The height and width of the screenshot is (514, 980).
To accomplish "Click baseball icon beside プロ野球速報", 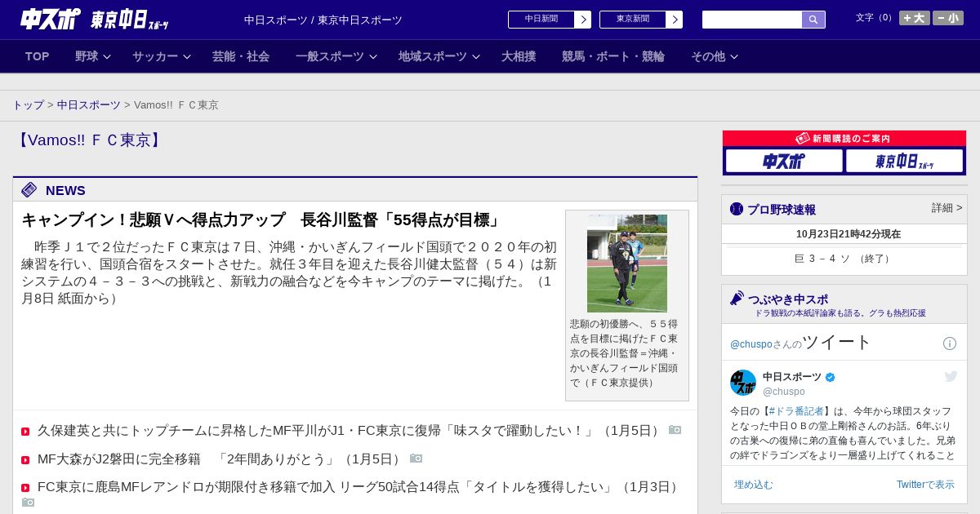I will coord(737,209).
